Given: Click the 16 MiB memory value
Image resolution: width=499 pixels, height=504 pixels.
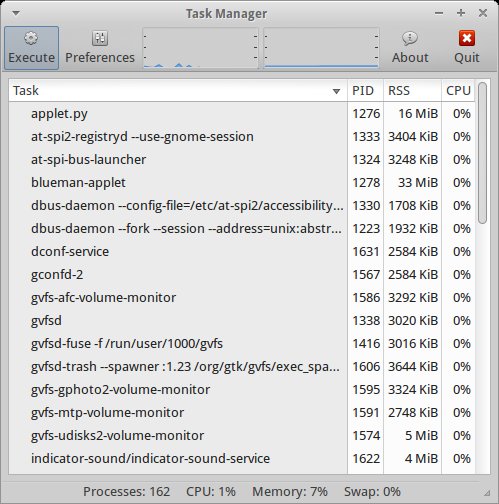Looking at the screenshot, I should 418,114.
